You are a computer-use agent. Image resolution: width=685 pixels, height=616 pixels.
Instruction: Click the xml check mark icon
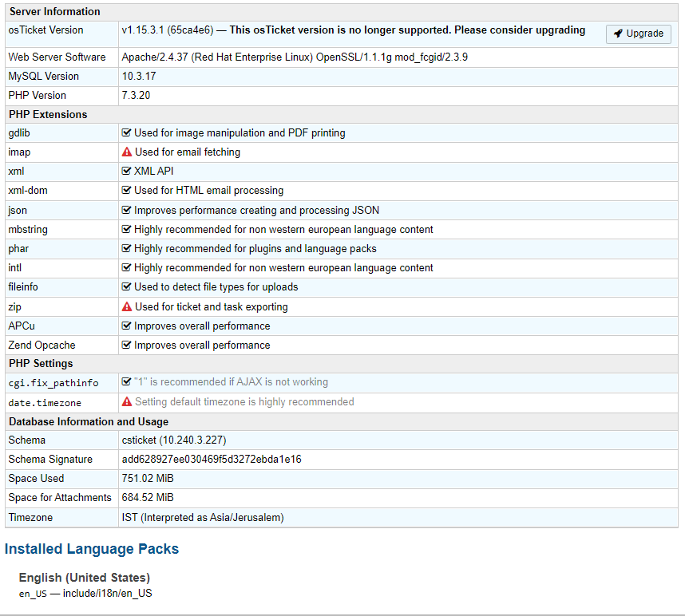click(126, 172)
